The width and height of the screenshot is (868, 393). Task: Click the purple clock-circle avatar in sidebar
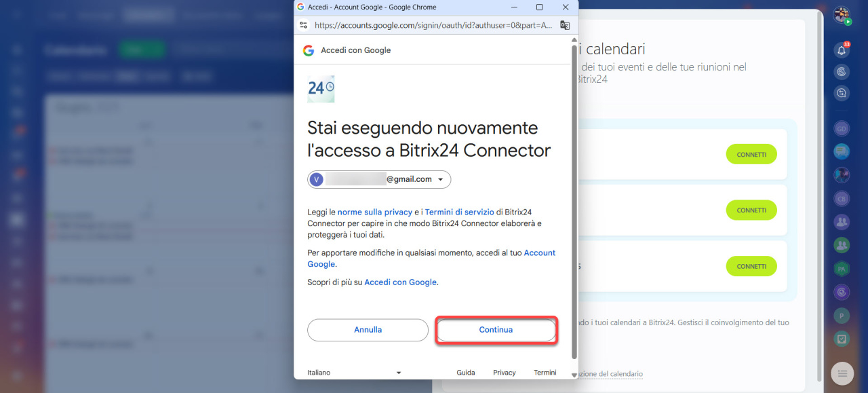(842, 292)
